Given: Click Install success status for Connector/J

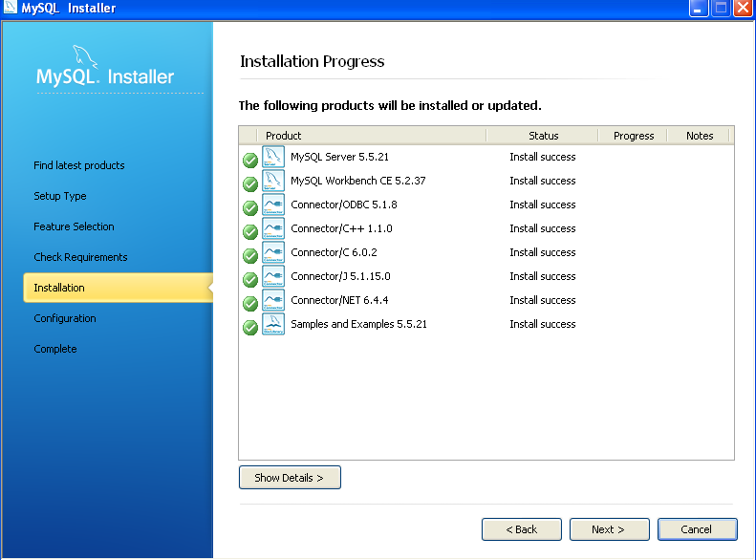Looking at the screenshot, I should 543,276.
